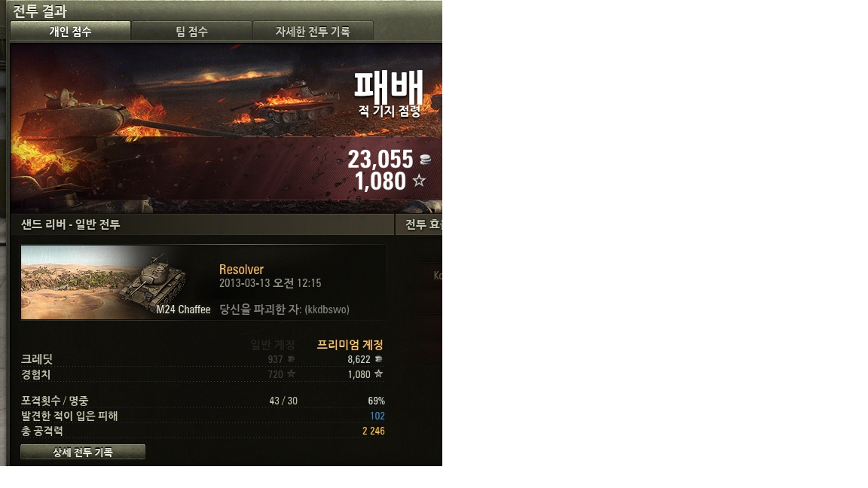The height and width of the screenshot is (488, 868).
Task: Click the greyed coin icon next to 937
Action: pos(291,359)
